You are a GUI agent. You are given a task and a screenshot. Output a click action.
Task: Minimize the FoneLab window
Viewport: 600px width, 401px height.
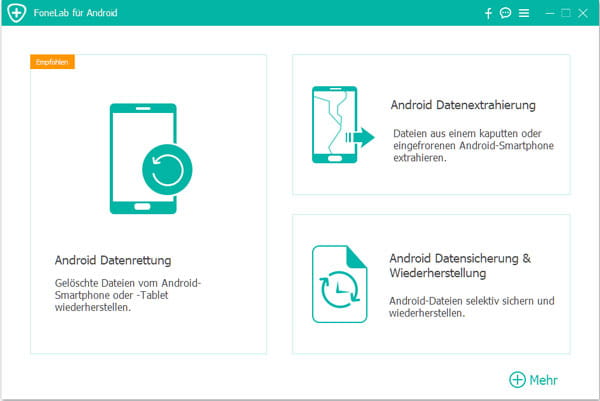pyautogui.click(x=549, y=14)
